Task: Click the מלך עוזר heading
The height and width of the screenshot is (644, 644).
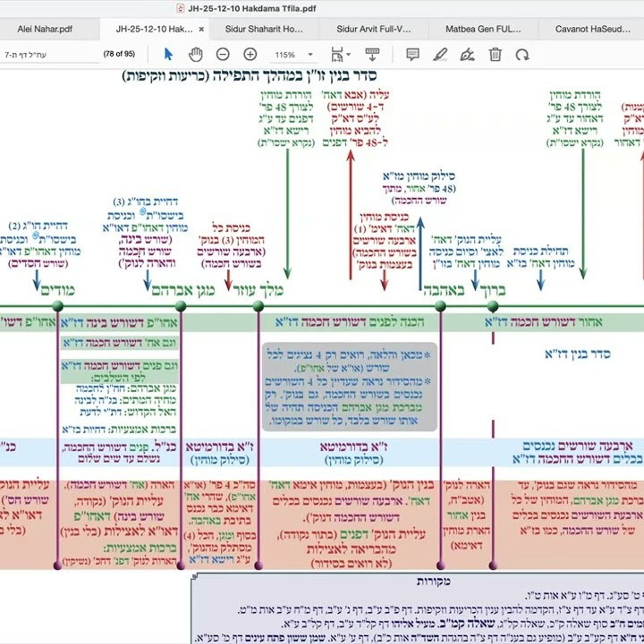Action: tap(258, 290)
